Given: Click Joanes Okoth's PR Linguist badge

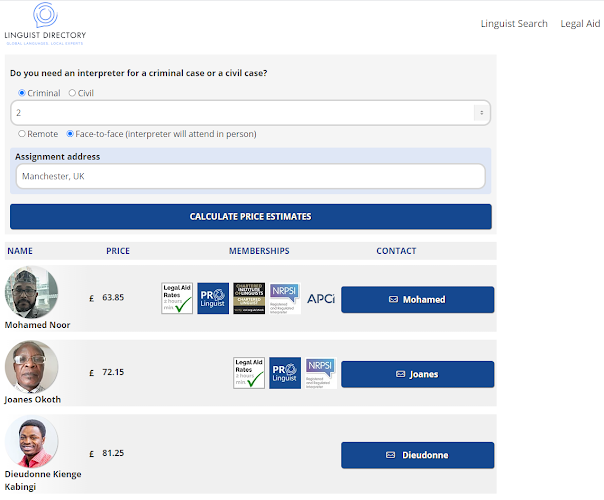Looking at the screenshot, I should point(285,373).
